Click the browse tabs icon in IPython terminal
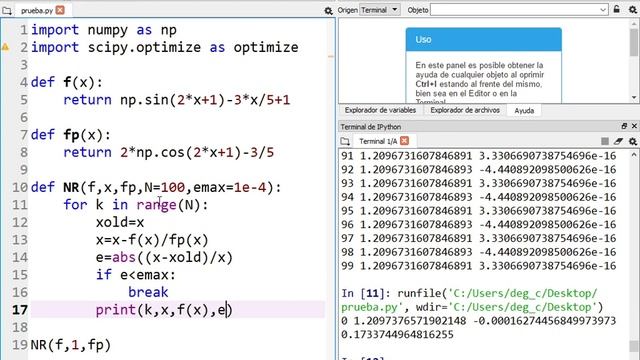This screenshot has width=640, height=360. point(345,141)
